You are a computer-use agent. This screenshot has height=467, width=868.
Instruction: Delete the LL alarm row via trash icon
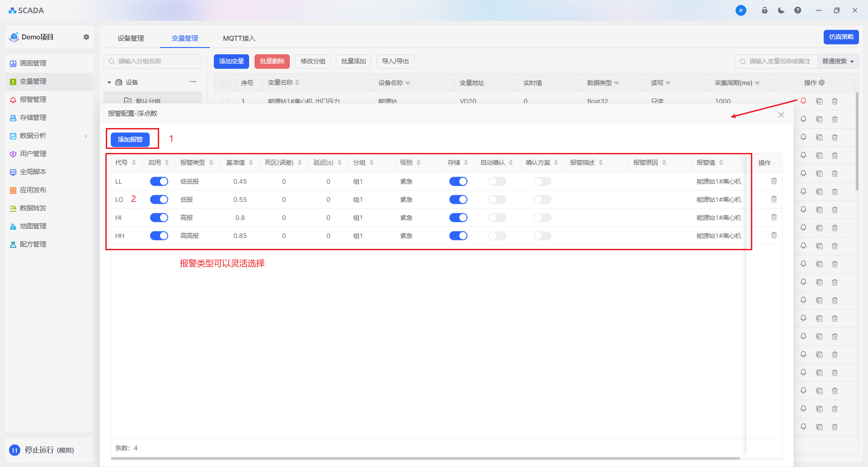pyautogui.click(x=774, y=181)
